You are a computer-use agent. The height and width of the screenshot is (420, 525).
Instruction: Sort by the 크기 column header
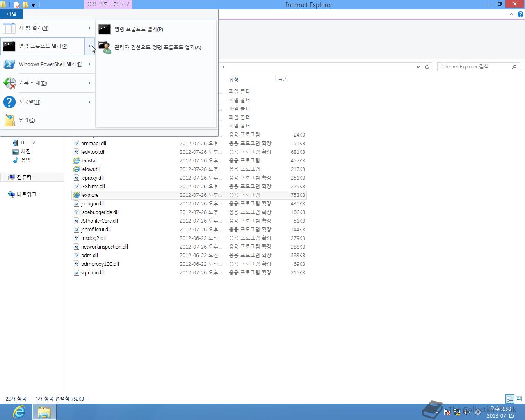pyautogui.click(x=291, y=80)
